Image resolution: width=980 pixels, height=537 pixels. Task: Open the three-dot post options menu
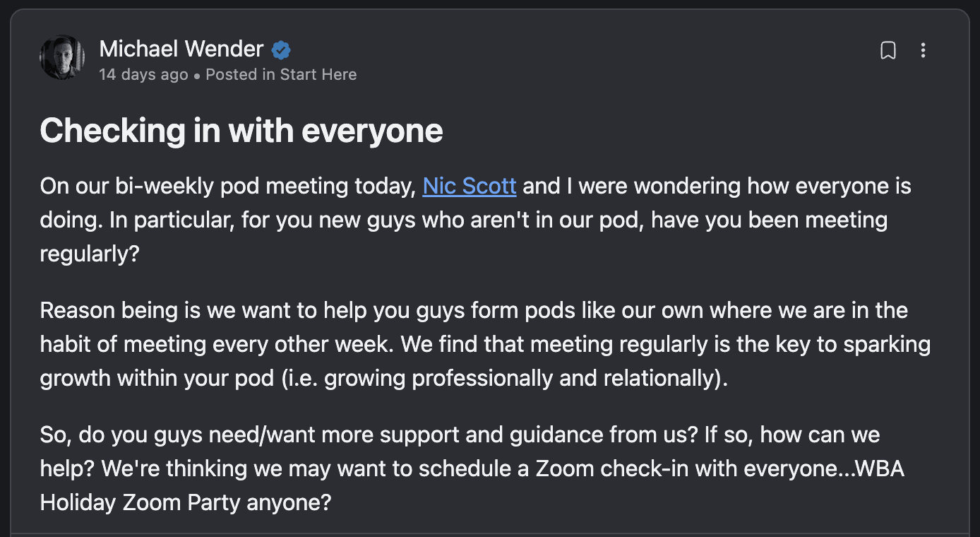click(x=923, y=50)
